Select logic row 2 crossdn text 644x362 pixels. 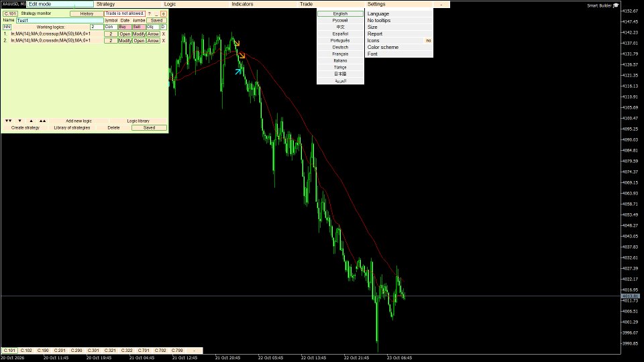pos(50,41)
